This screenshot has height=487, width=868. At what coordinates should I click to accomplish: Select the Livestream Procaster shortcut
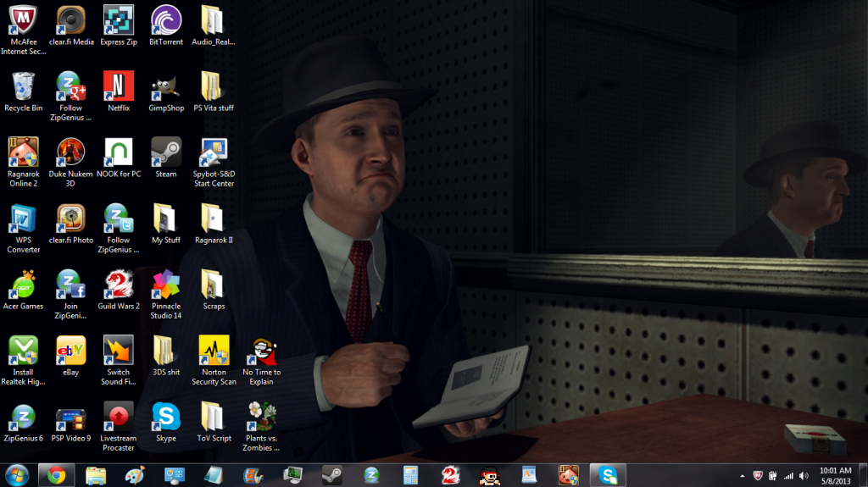(x=119, y=427)
